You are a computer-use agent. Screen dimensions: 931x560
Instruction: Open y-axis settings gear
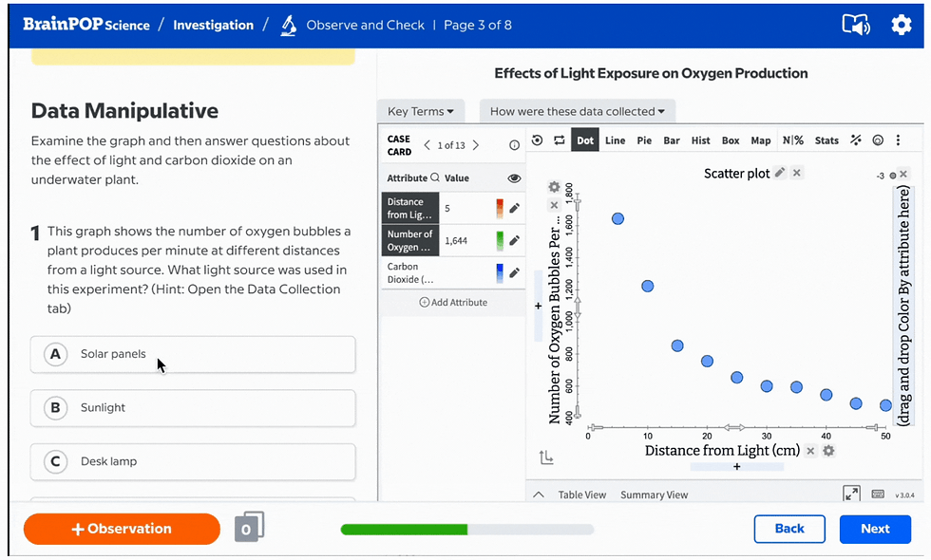(554, 187)
